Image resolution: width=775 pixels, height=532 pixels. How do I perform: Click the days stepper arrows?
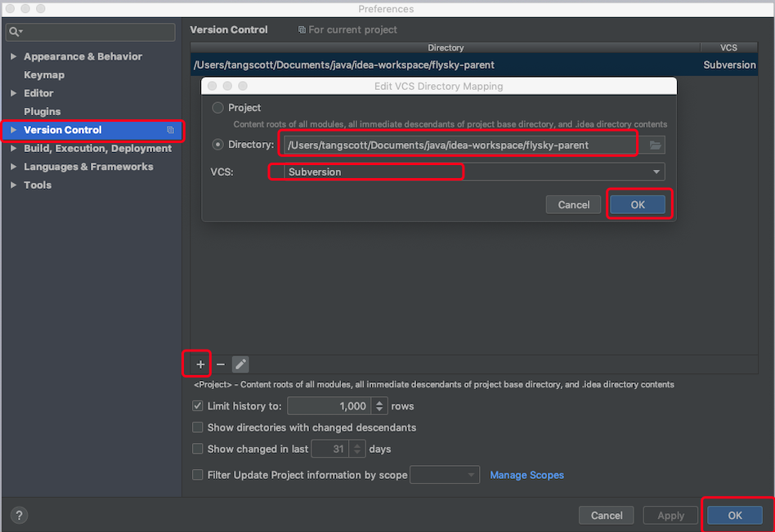(x=357, y=449)
